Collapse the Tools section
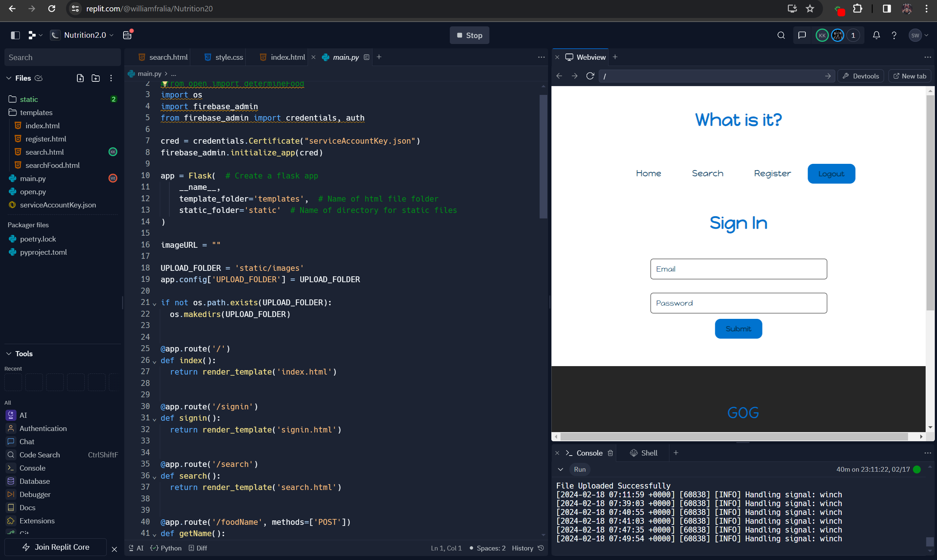 point(9,354)
